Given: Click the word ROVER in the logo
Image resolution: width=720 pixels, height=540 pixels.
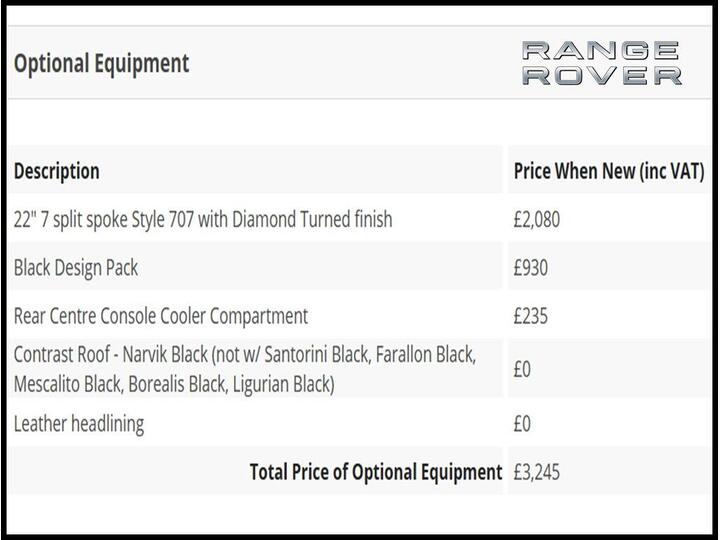Looking at the screenshot, I should 602,76.
